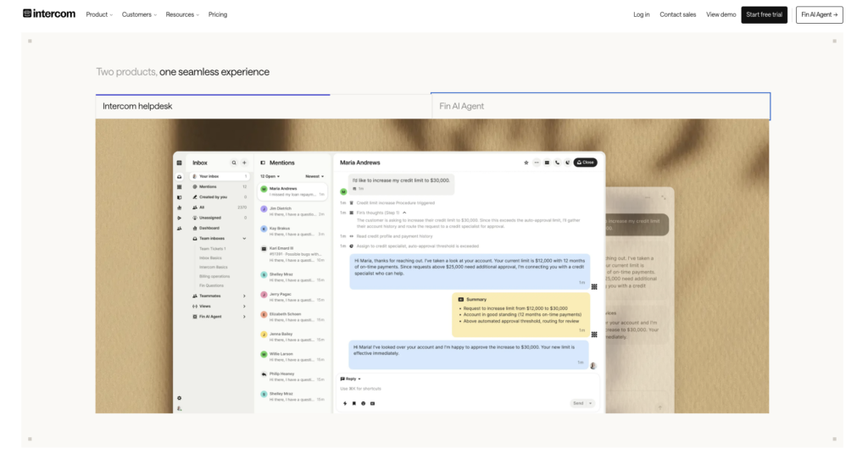Open the Kay Brakus conversation
The image size is (868, 454).
click(x=292, y=231)
